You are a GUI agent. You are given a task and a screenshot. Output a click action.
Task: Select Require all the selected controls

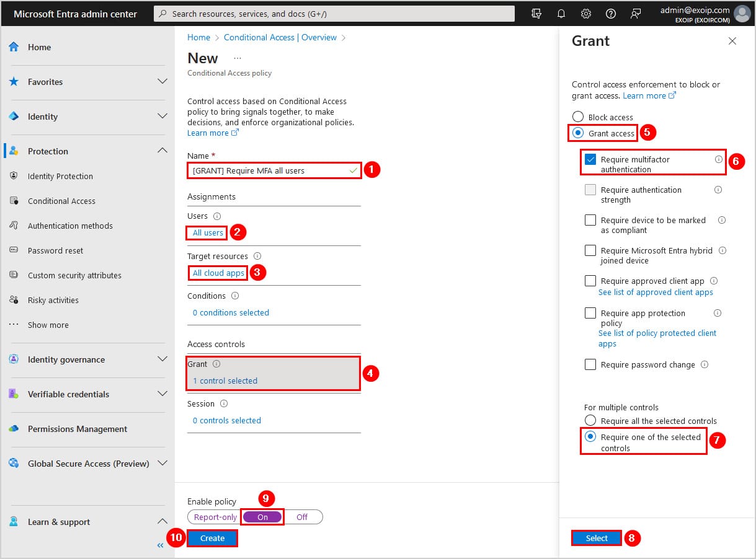click(590, 421)
